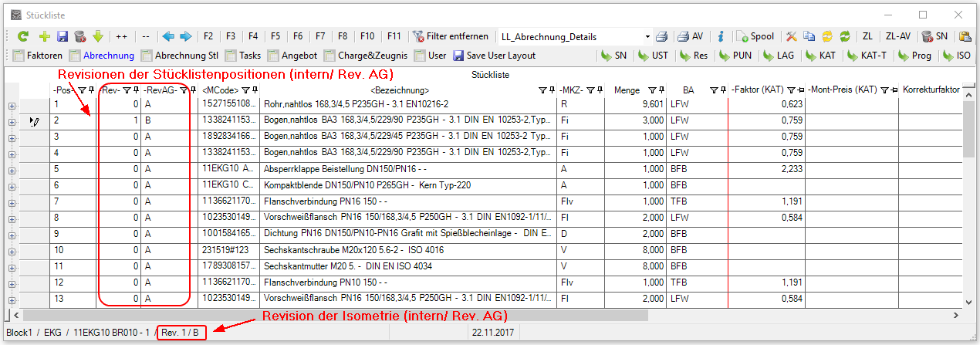980x345 pixels.
Task: Click the filter icon on the Rev column
Action: [x=127, y=90]
